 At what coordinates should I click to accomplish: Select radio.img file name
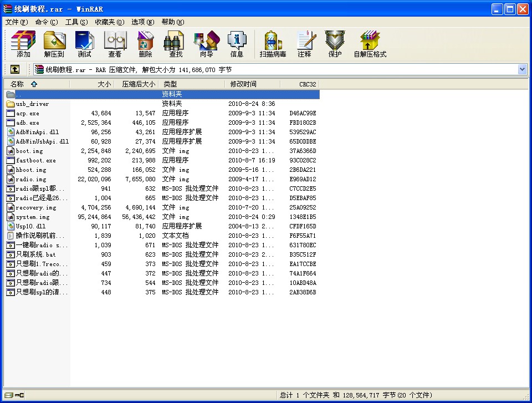[x=31, y=179]
